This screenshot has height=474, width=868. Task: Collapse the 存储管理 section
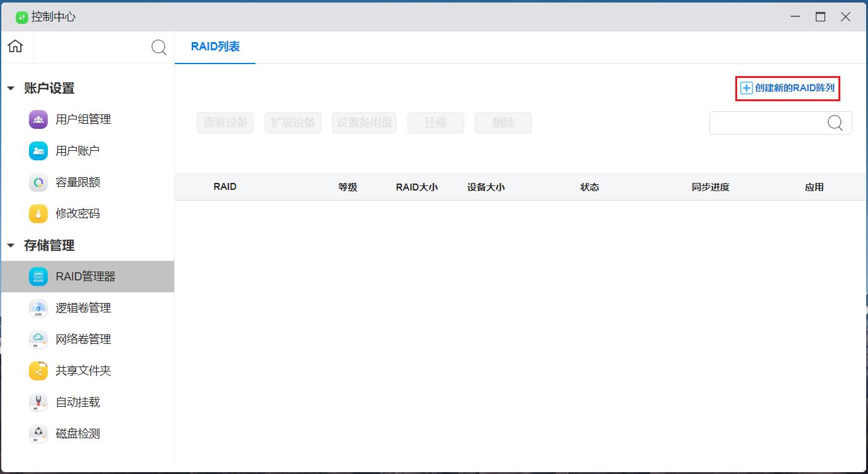[11, 246]
